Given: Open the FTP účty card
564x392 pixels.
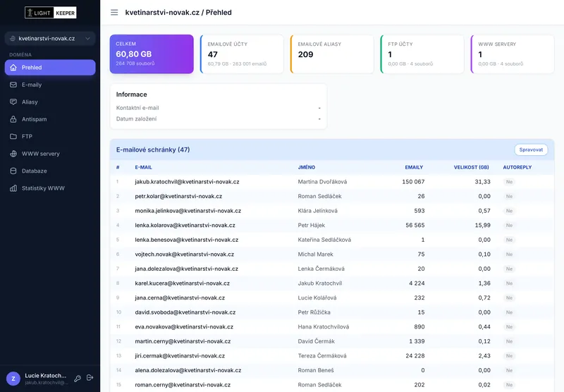Looking at the screenshot, I should tap(422, 54).
